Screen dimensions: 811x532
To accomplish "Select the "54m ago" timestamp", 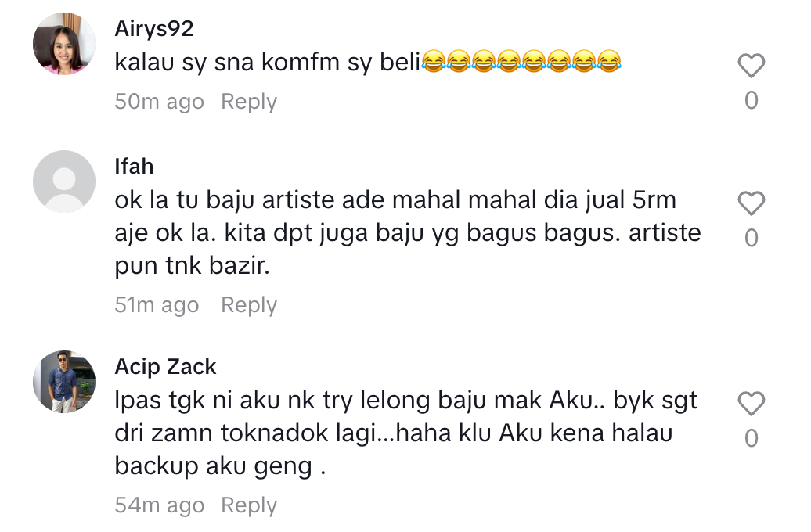I will pos(159,505).
